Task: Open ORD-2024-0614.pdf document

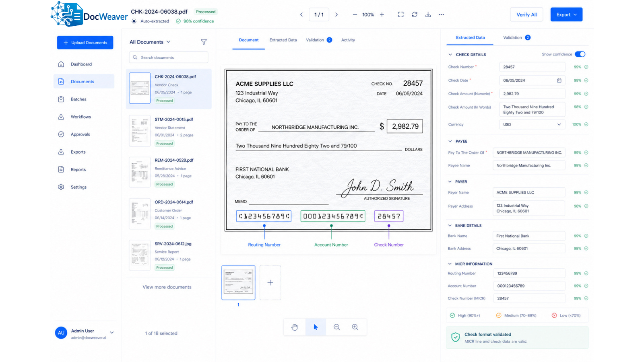Action: (169, 214)
